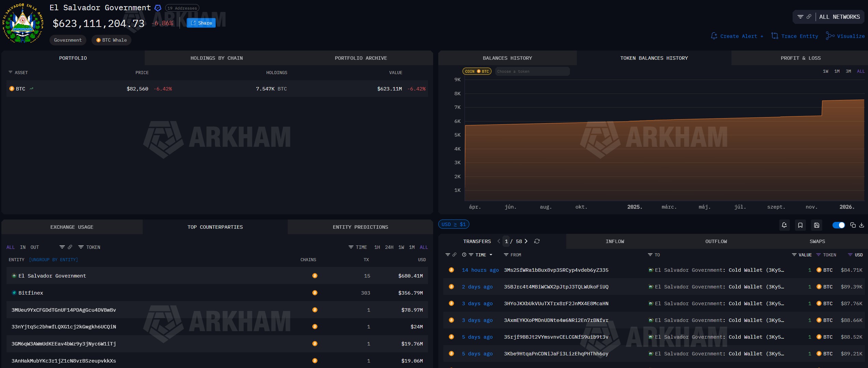This screenshot has height=368, width=868.
Task: Select the 1W chart time range
Action: (x=825, y=71)
